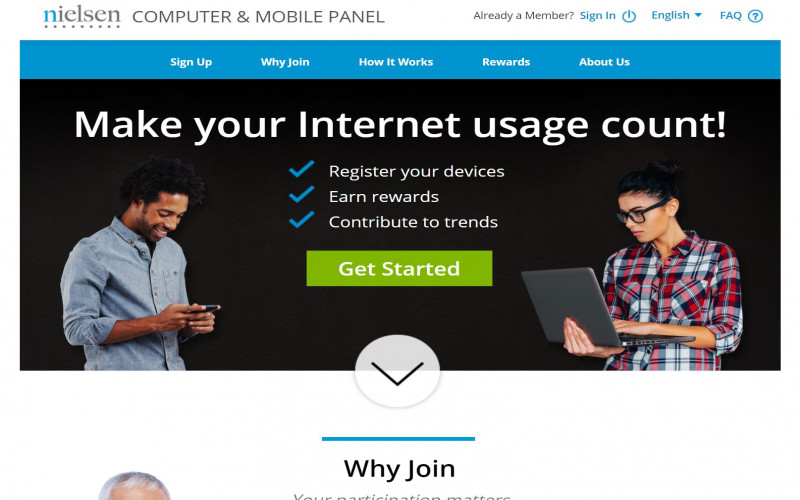This screenshot has height=500, width=800.
Task: Click the green Get Started button
Action: pyautogui.click(x=399, y=268)
